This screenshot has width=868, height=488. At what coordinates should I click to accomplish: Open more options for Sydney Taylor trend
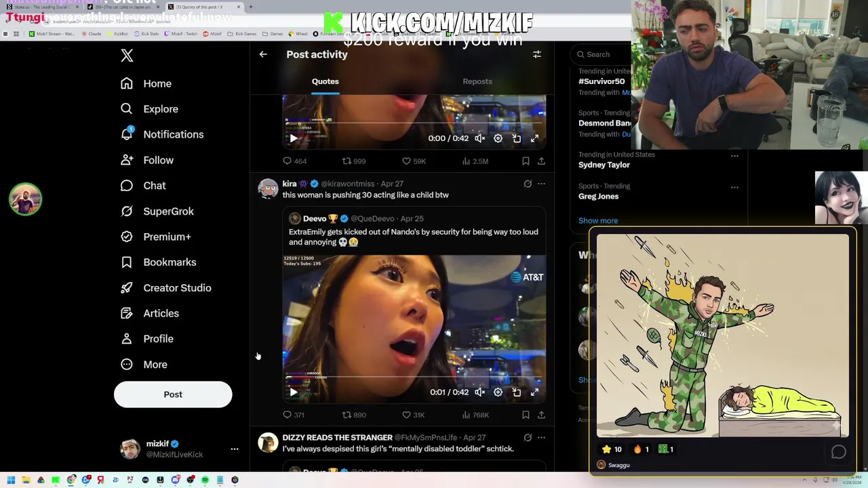click(734, 156)
